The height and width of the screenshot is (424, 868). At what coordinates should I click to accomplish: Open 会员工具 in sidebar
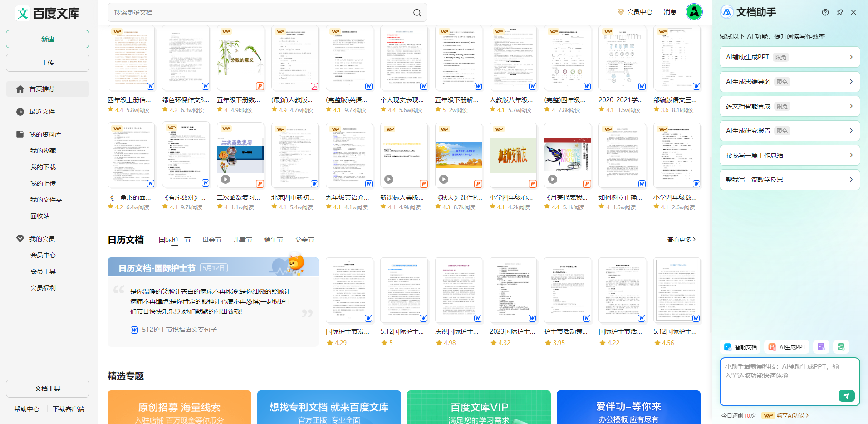pyautogui.click(x=43, y=271)
